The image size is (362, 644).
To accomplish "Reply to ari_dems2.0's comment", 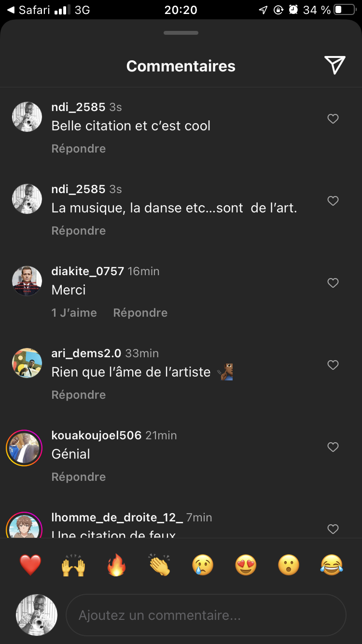I will (79, 395).
